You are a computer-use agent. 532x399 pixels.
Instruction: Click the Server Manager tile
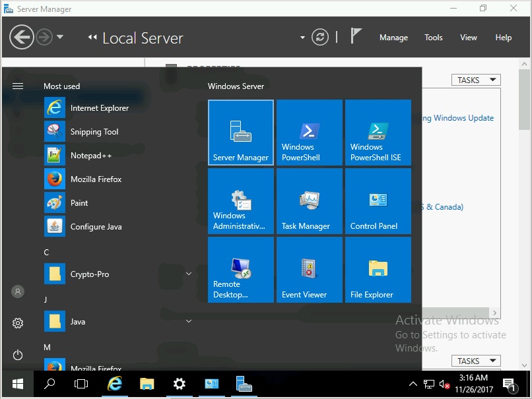[x=241, y=133]
